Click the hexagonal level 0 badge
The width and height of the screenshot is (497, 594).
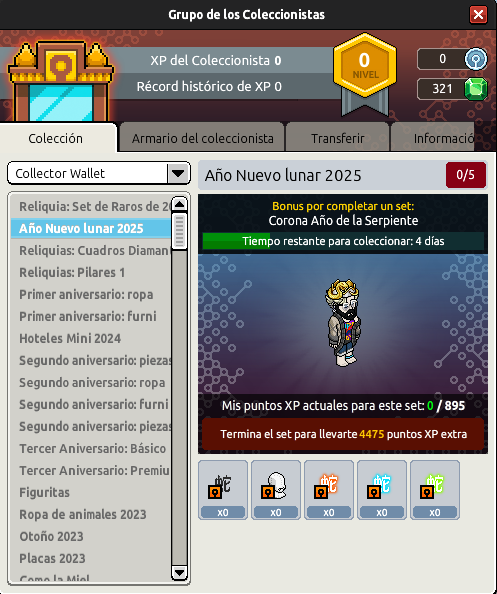tap(365, 66)
